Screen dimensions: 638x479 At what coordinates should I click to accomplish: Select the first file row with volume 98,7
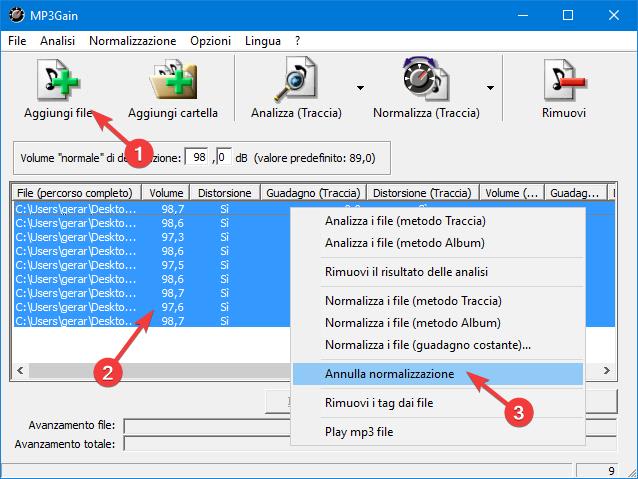(x=151, y=209)
